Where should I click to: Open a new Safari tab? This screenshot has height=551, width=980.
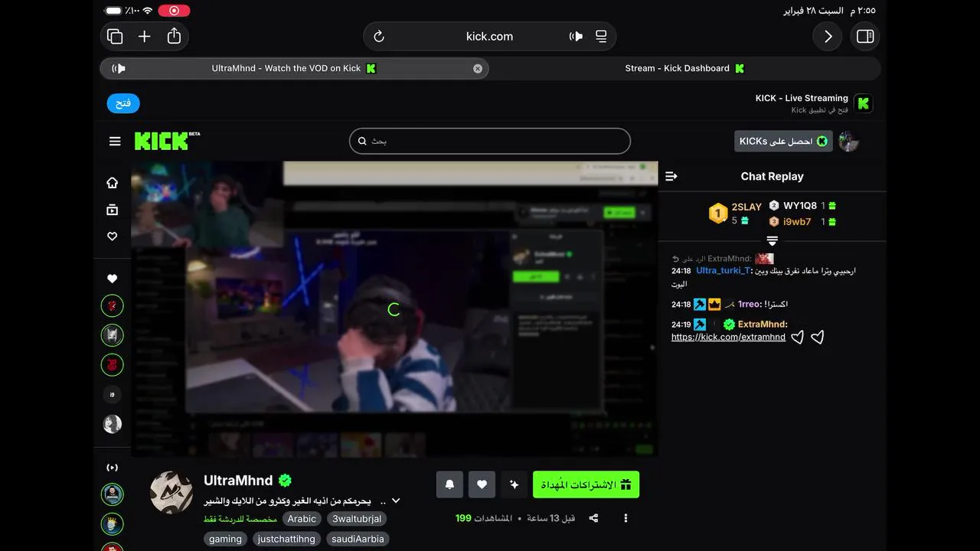click(144, 36)
